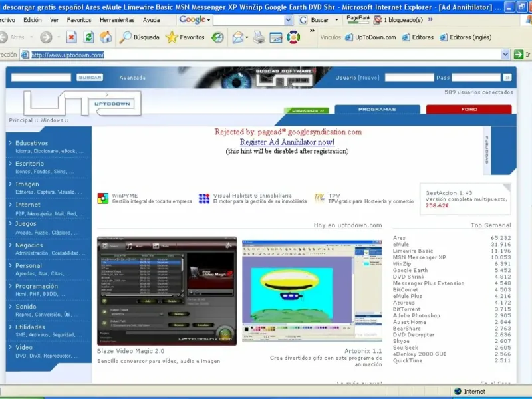
Task: Click the WinPYME program icon
Action: coord(103,198)
